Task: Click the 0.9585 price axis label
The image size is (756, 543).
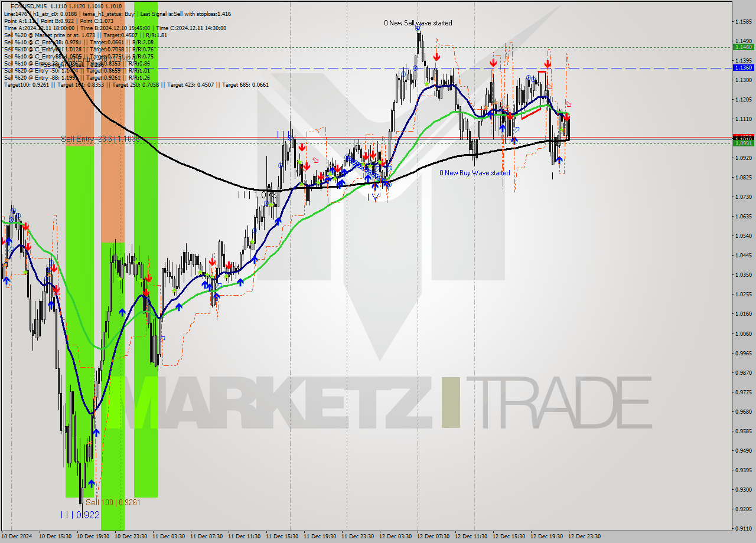Action: click(743, 431)
